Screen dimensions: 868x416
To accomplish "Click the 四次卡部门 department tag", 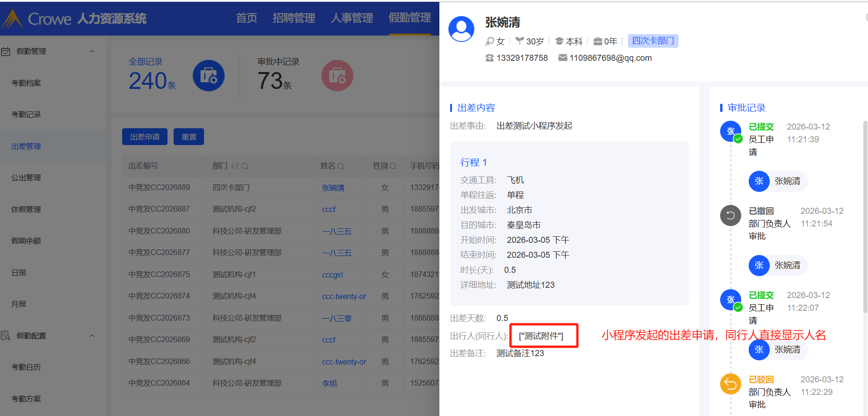I will pyautogui.click(x=653, y=41).
